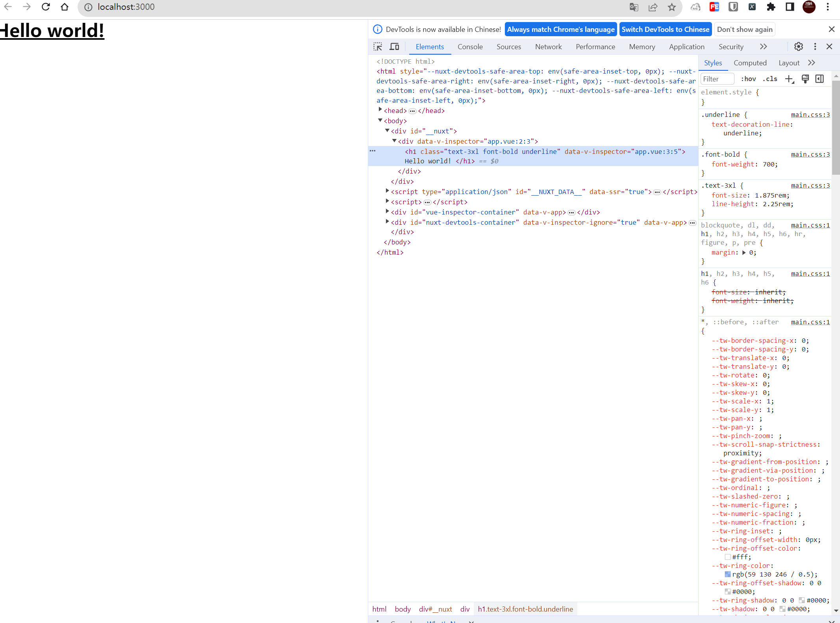
Task: Open DevTools settings gear
Action: coord(798,46)
